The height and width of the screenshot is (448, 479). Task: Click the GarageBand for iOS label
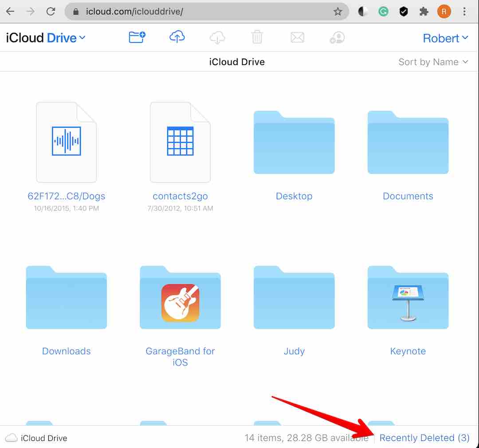[180, 357]
